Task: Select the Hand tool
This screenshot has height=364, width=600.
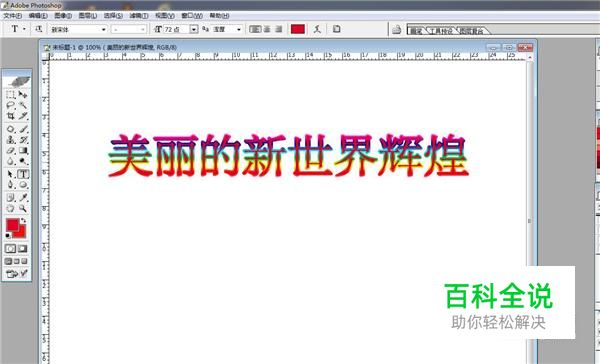Action: [x=11, y=208]
